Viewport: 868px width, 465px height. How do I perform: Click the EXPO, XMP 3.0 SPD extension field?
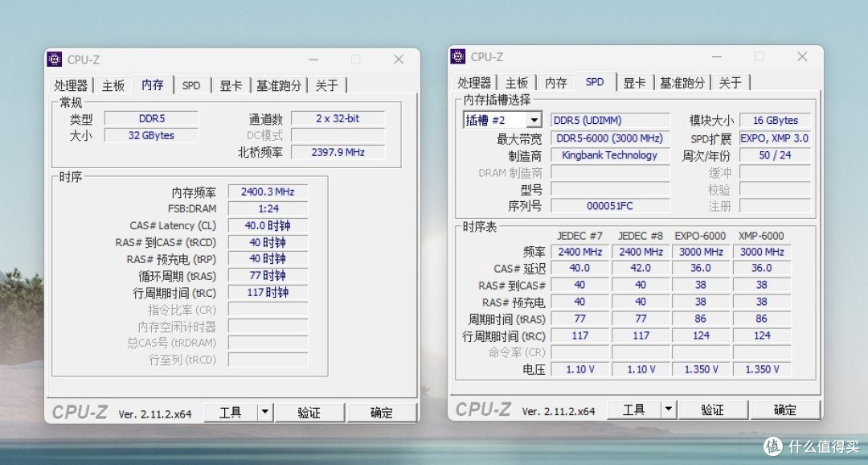tap(775, 138)
